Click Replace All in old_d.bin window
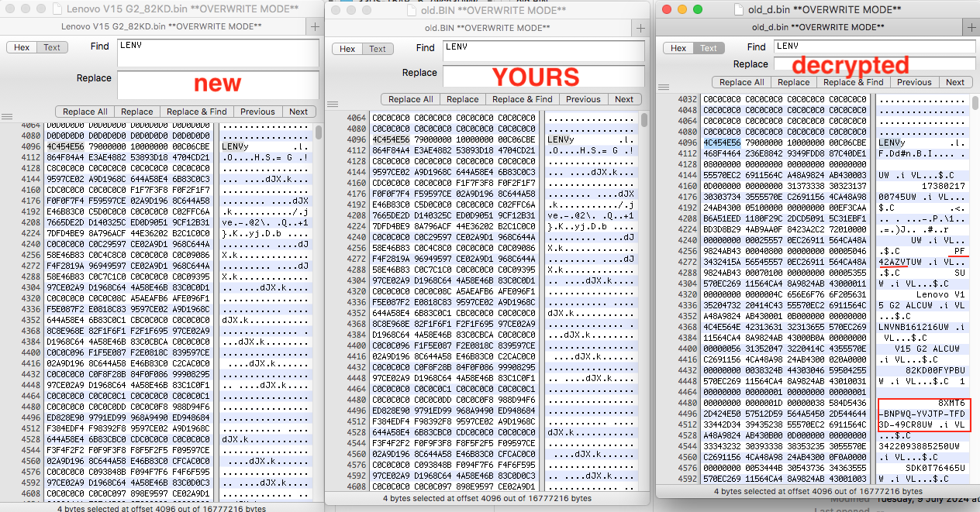Image resolution: width=980 pixels, height=512 pixels. click(x=742, y=82)
